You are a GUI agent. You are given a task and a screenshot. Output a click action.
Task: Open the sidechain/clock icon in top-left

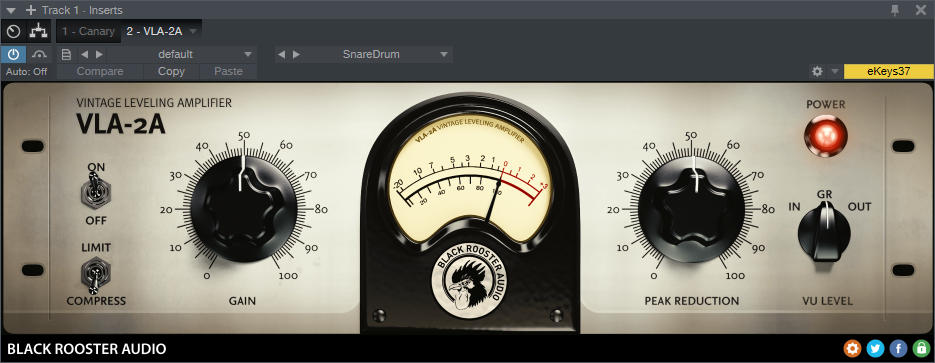(x=13, y=32)
